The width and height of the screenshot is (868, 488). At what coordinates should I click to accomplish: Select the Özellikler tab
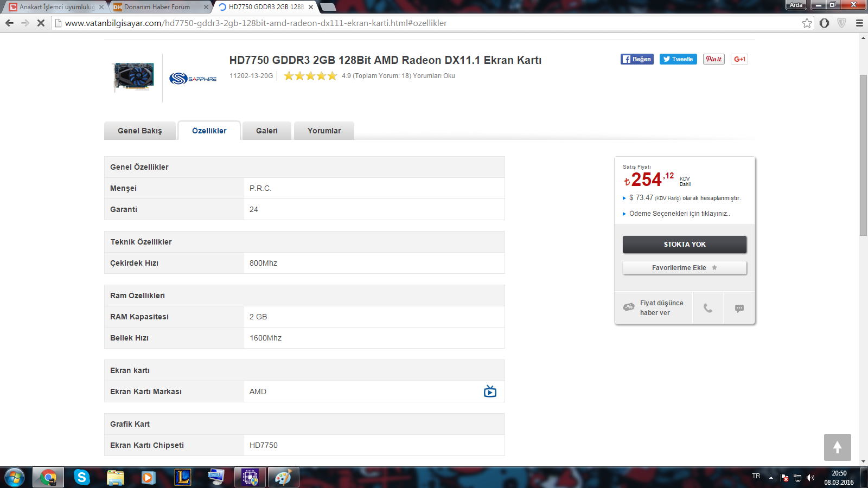[x=209, y=131]
